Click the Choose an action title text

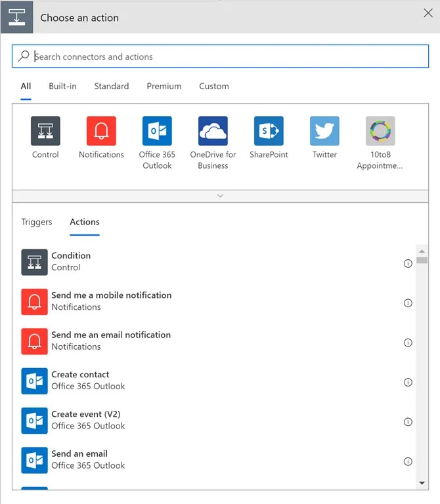point(79,18)
